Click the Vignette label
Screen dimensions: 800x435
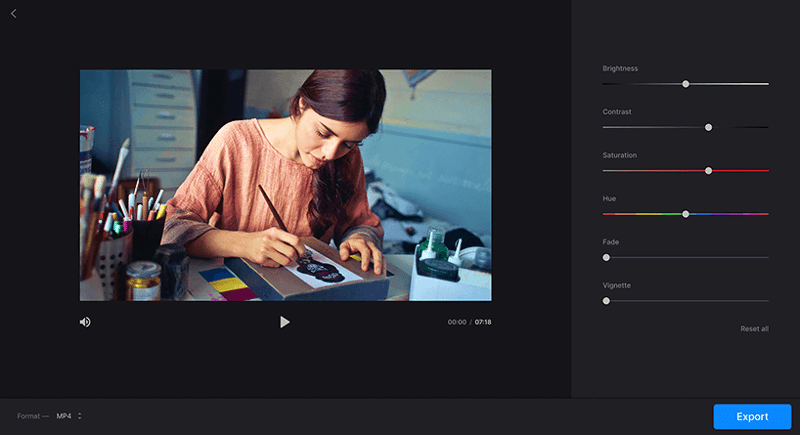pyautogui.click(x=616, y=286)
